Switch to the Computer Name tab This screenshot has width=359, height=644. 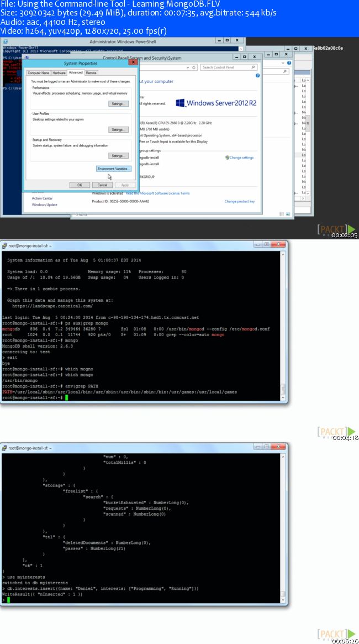39,73
